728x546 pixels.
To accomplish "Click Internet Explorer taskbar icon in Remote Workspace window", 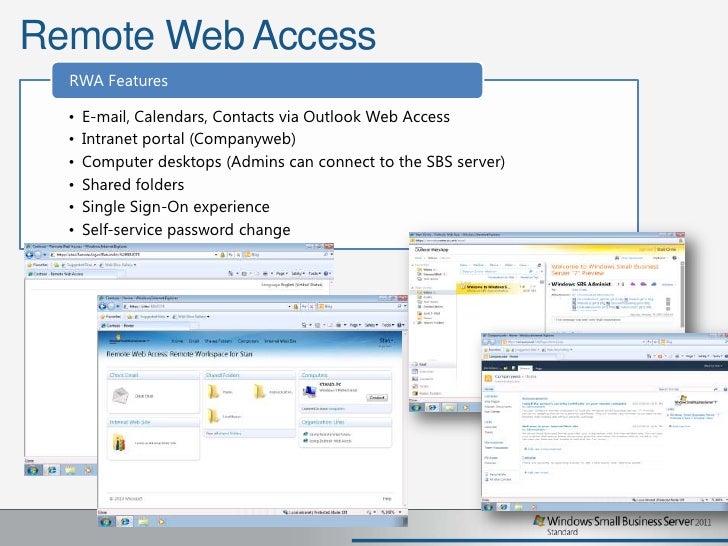I will [x=124, y=521].
